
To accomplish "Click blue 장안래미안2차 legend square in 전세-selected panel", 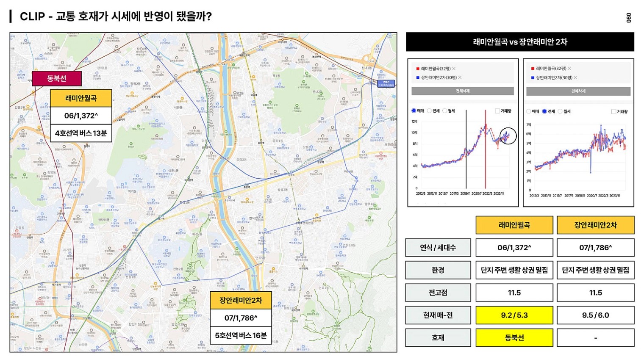I will (x=533, y=77).
